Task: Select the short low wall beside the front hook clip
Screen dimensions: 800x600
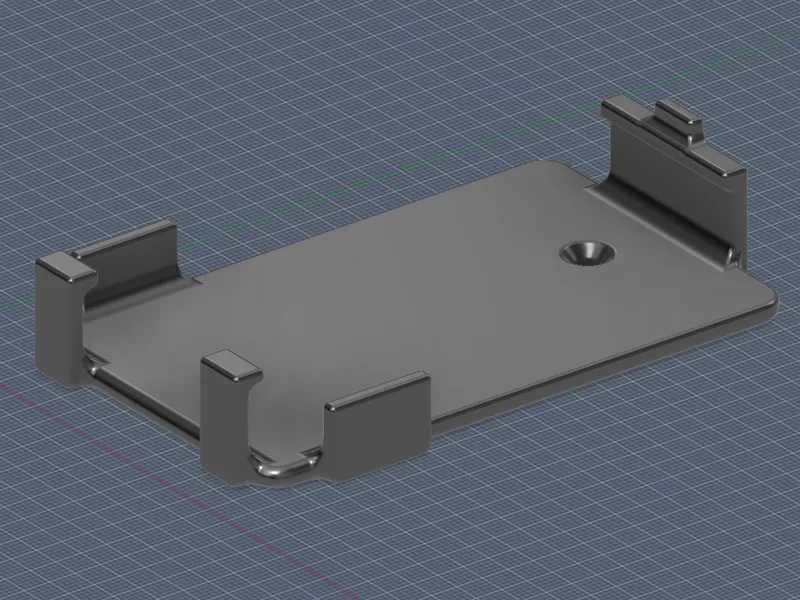Action: [377, 426]
